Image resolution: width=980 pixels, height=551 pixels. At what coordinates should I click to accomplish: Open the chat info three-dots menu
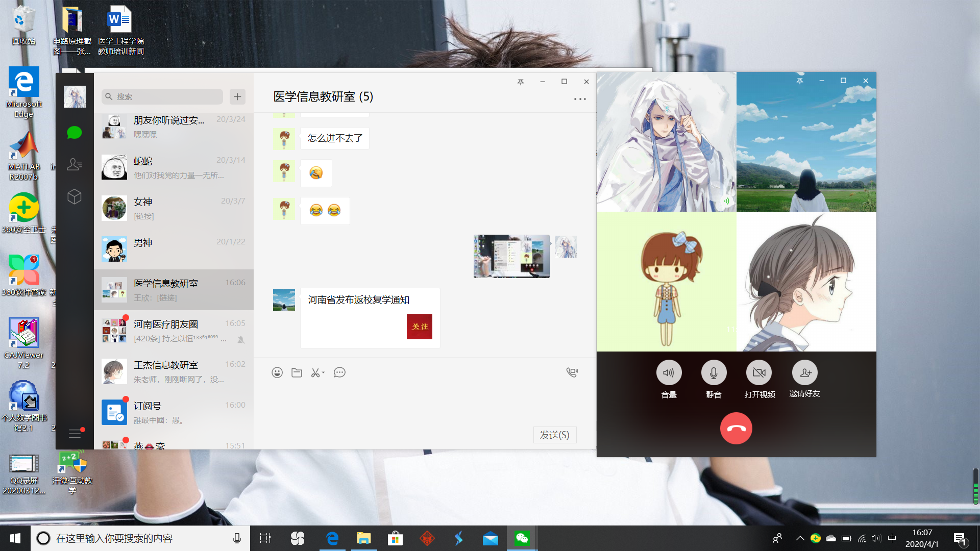point(580,99)
